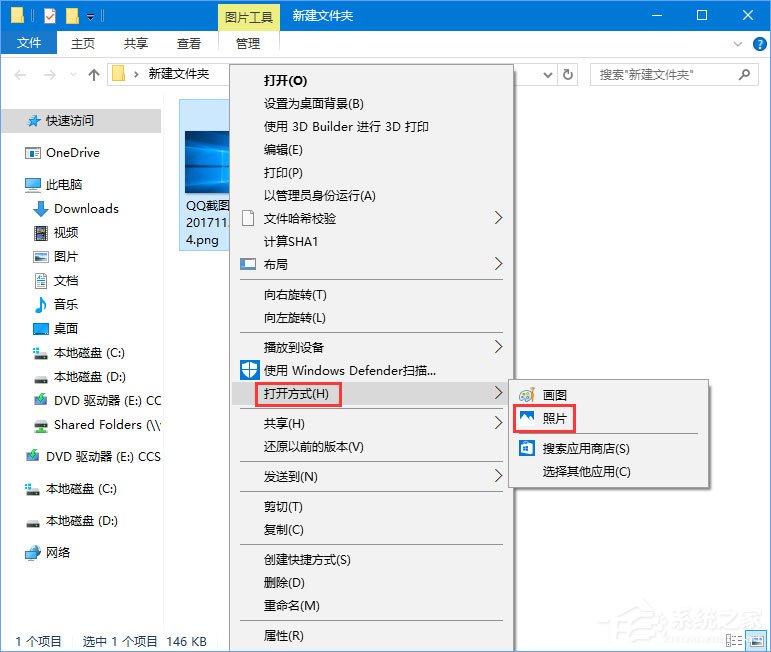
Task: Choose 计算SHA1 menu entry
Action: coord(291,241)
